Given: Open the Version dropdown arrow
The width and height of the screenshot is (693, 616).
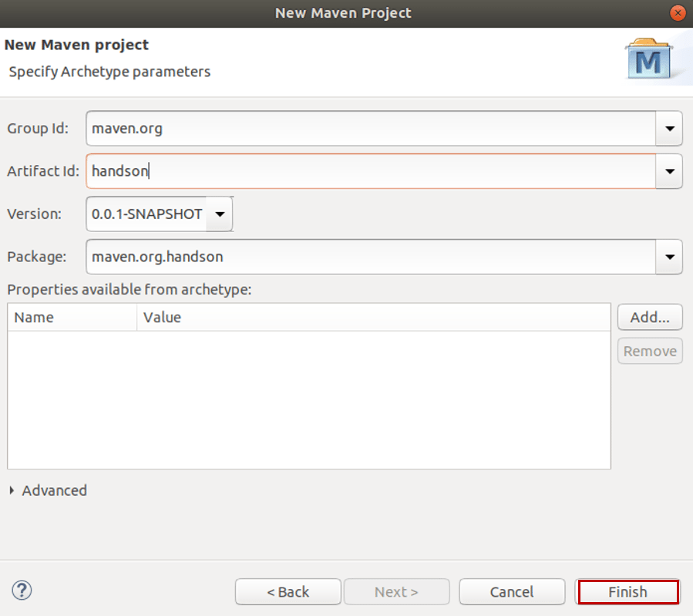Looking at the screenshot, I should click(220, 214).
